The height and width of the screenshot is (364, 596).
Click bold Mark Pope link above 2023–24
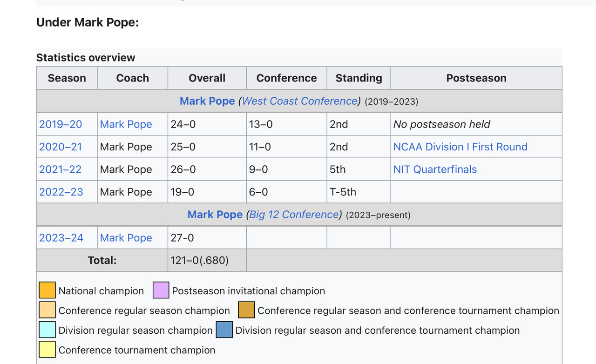(215, 215)
